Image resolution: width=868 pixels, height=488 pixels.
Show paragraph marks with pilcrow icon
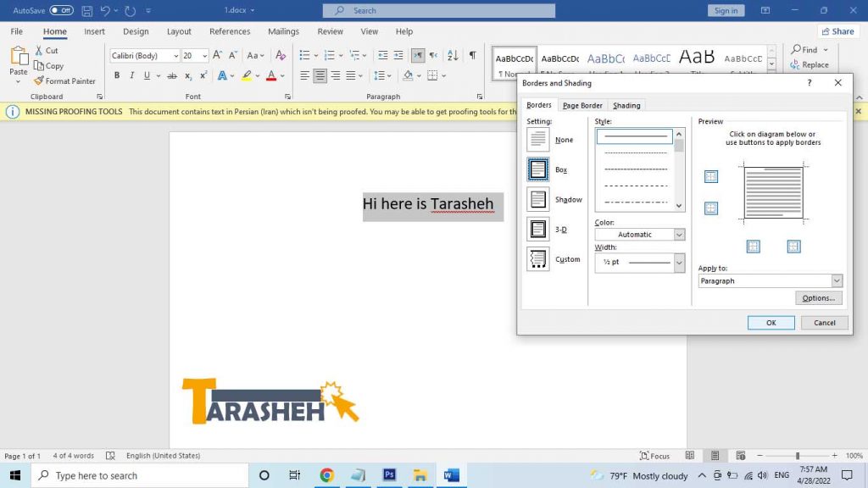coord(472,55)
